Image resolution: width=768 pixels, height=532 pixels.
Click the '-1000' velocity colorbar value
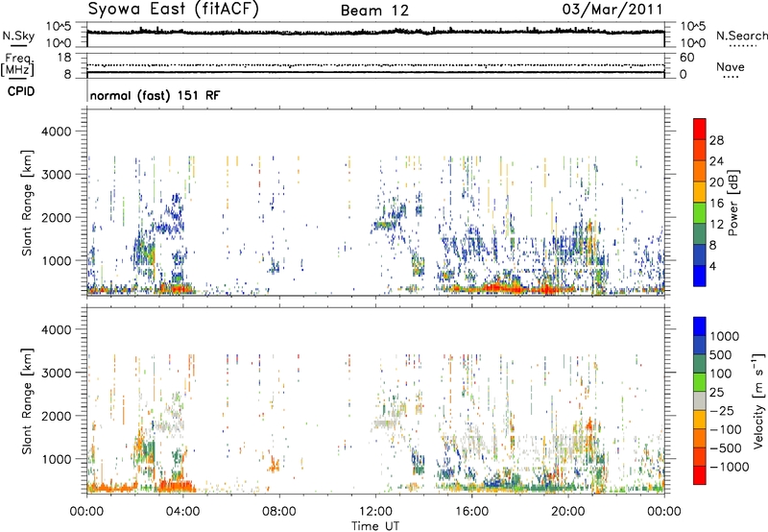coord(730,467)
